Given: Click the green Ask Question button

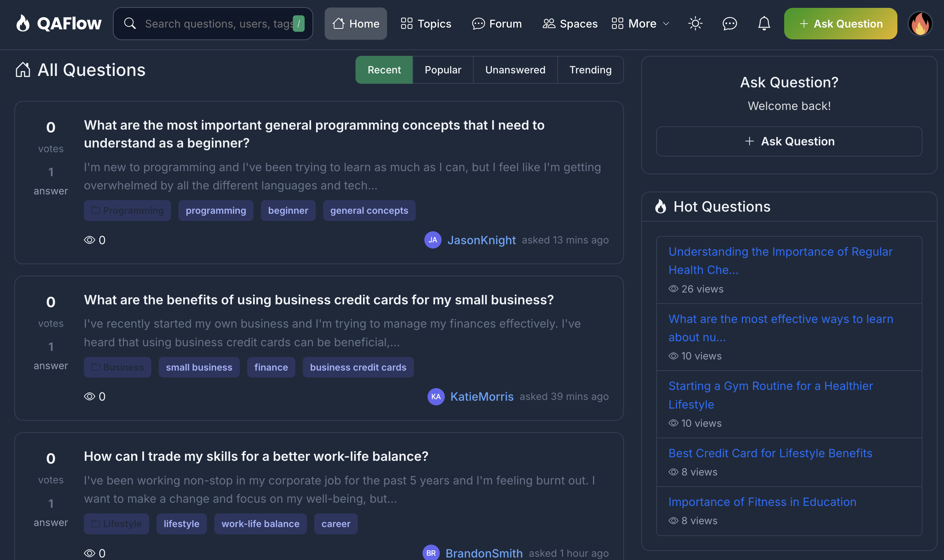Looking at the screenshot, I should (840, 23).
